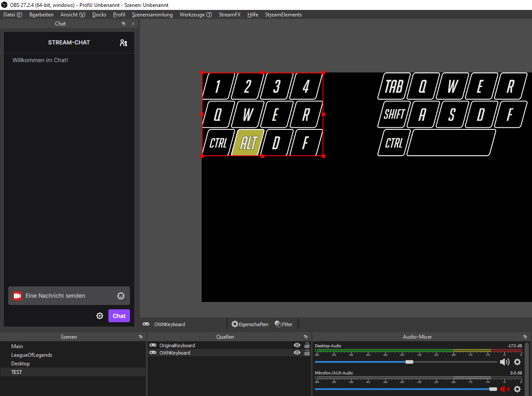Open the Szenensammlung menu
The image size is (532, 396).
152,14
